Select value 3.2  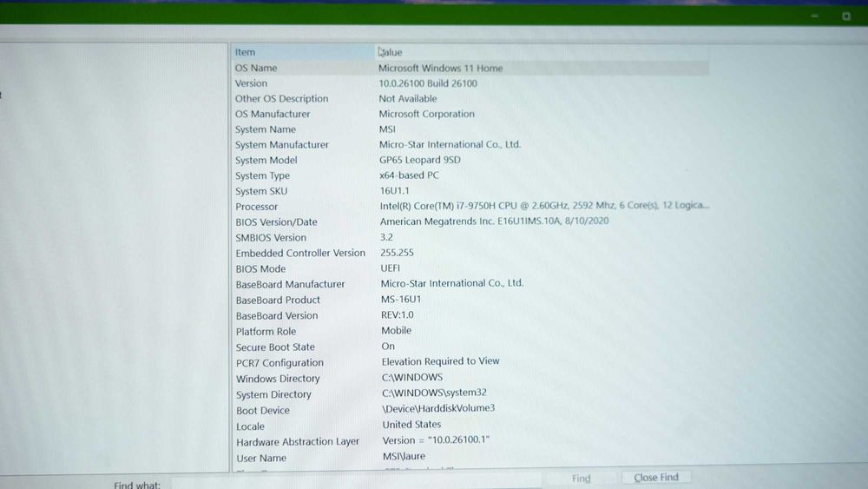[386, 237]
